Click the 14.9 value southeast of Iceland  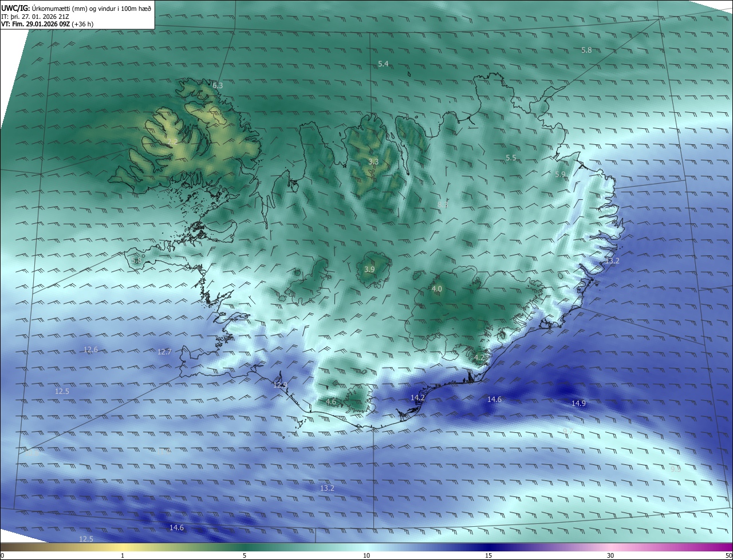click(x=578, y=403)
